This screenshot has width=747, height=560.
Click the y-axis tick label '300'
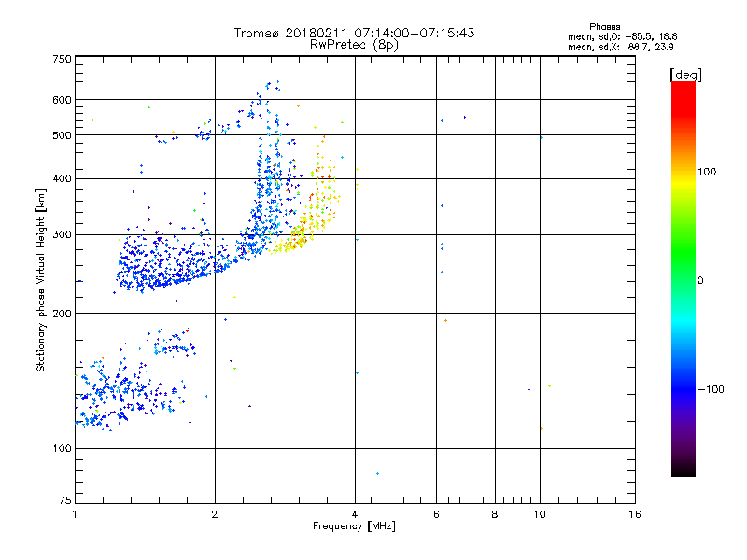(62, 235)
